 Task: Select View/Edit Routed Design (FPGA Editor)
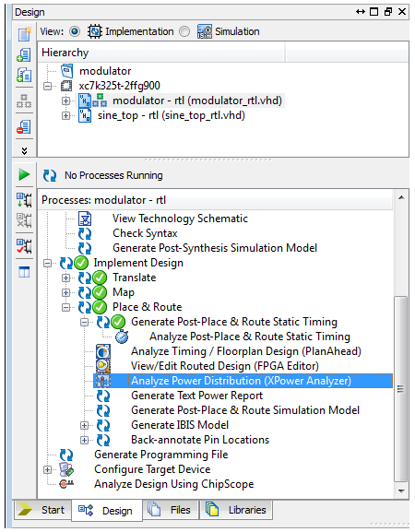tap(225, 366)
